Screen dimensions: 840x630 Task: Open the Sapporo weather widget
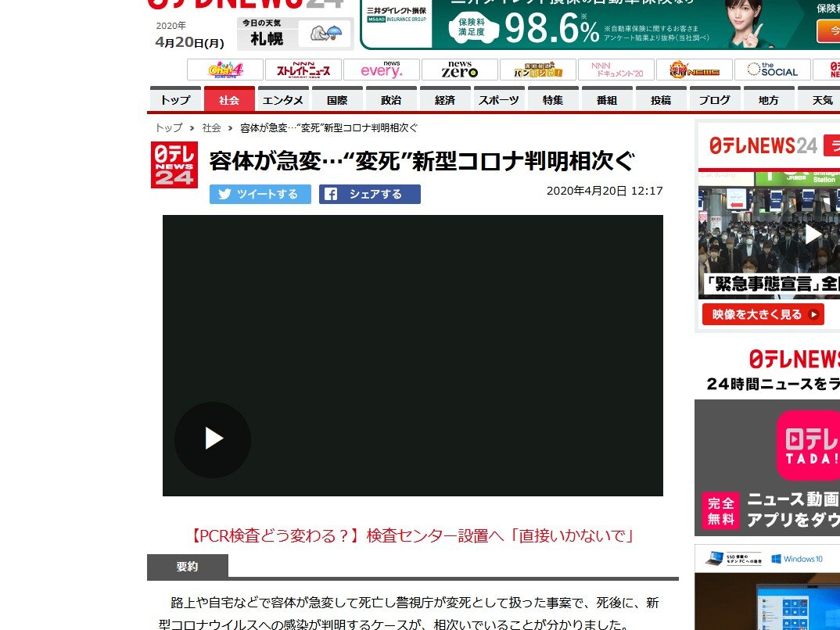pyautogui.click(x=295, y=34)
